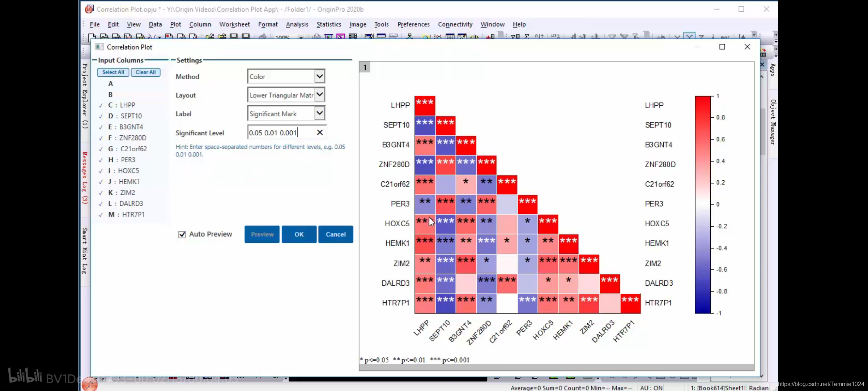Click the Sigma statistics toolbar icon

527,37
